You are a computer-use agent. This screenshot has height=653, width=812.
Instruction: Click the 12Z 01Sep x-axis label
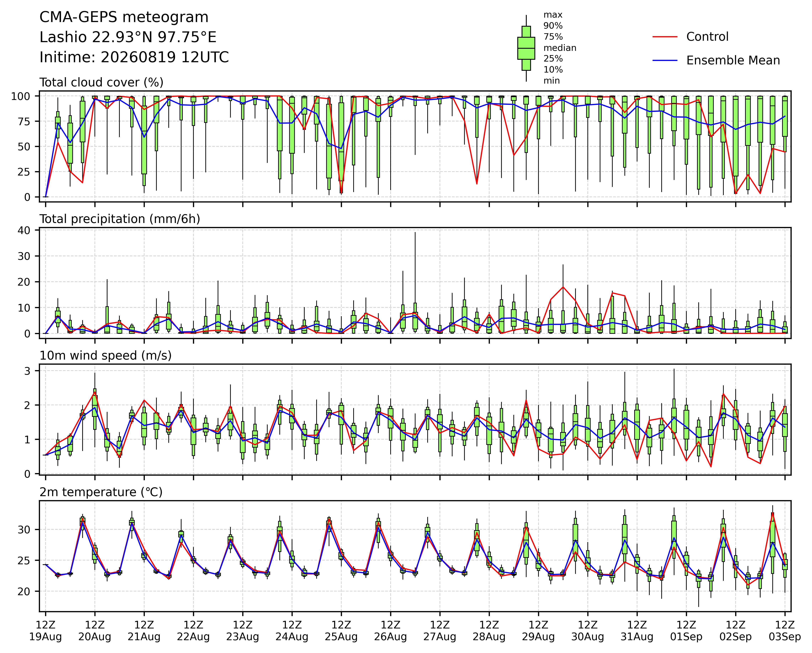click(x=686, y=631)
